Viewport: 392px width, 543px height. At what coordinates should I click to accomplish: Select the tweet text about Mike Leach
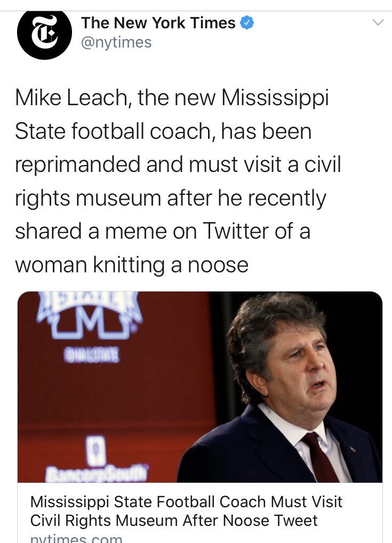tap(178, 181)
